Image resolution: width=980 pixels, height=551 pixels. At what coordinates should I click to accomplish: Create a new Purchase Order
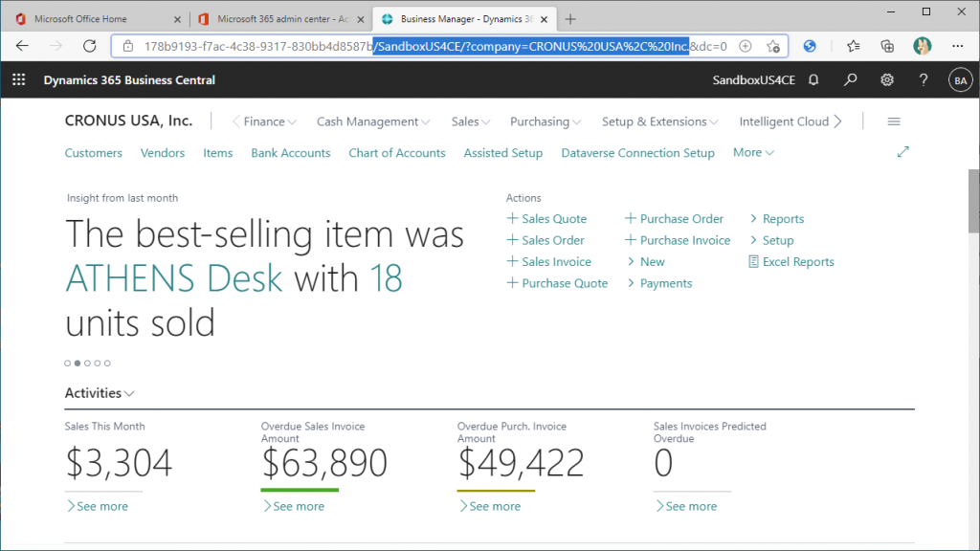pos(675,219)
